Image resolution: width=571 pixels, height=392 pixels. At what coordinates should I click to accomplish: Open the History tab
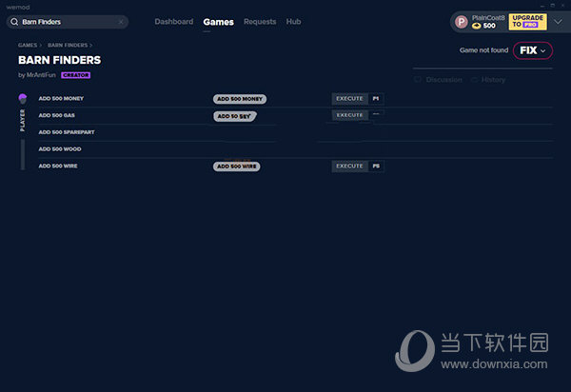pos(489,79)
